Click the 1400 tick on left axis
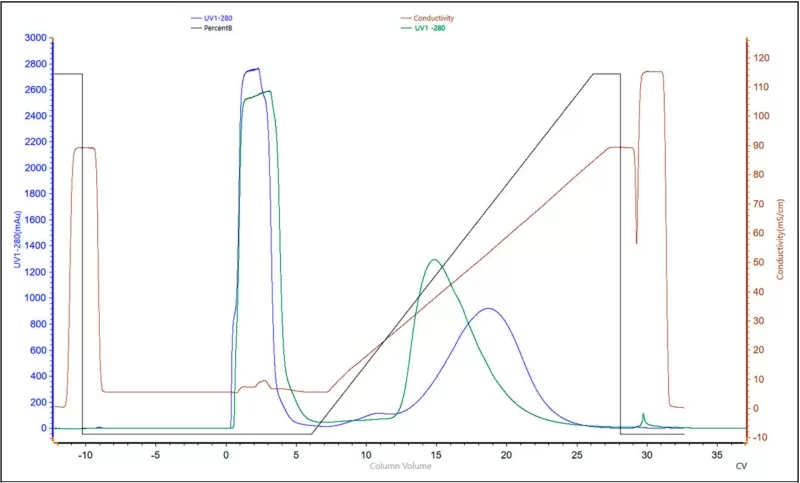The image size is (800, 483). (x=36, y=246)
